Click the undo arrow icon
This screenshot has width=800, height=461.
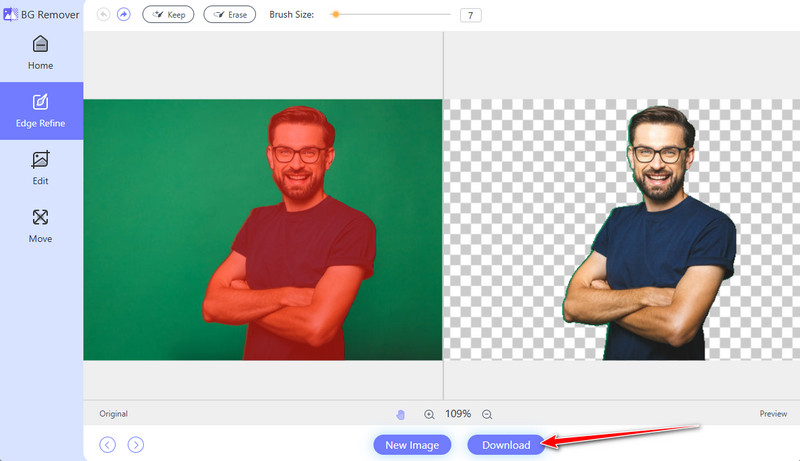[105, 15]
